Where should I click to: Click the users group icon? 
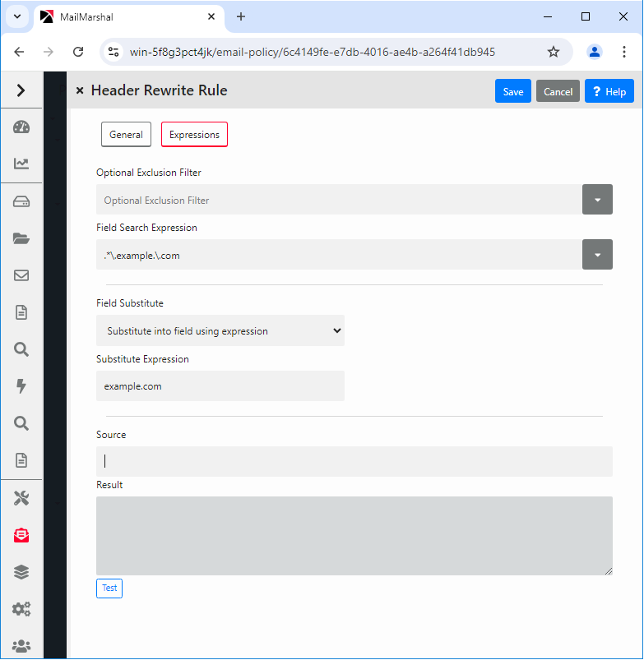(21, 646)
